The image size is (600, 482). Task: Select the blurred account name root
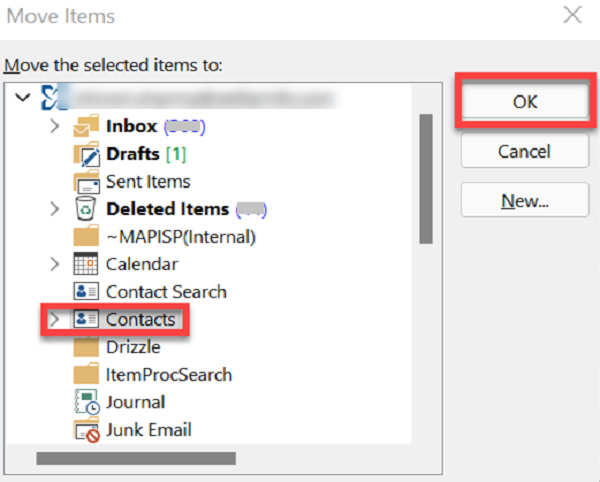(x=203, y=98)
